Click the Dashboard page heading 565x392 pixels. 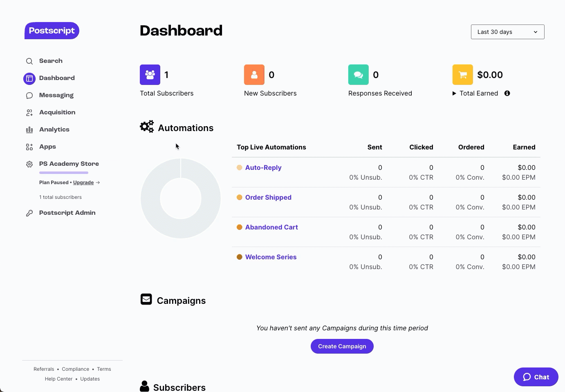pos(181,31)
